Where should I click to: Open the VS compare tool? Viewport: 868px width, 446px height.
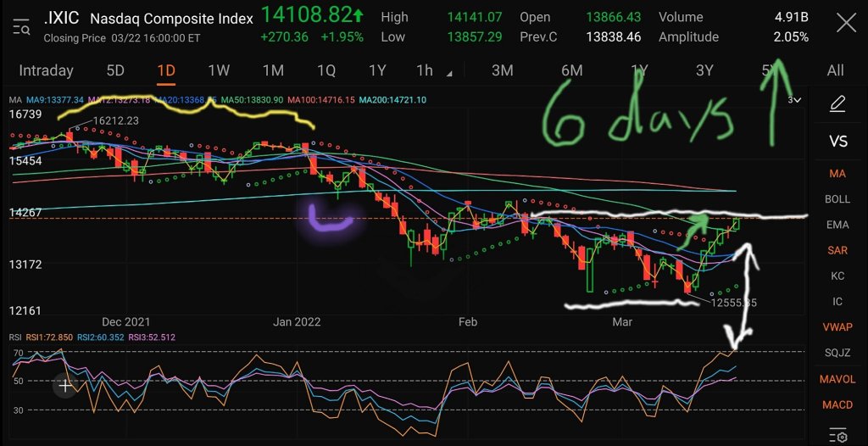[838, 142]
